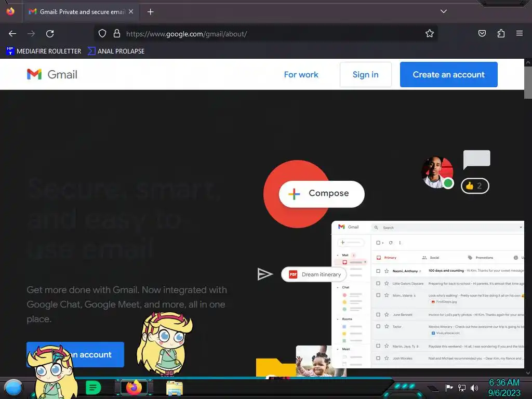The width and height of the screenshot is (532, 399).
Task: Click the forward navigation arrow
Action: [31, 34]
